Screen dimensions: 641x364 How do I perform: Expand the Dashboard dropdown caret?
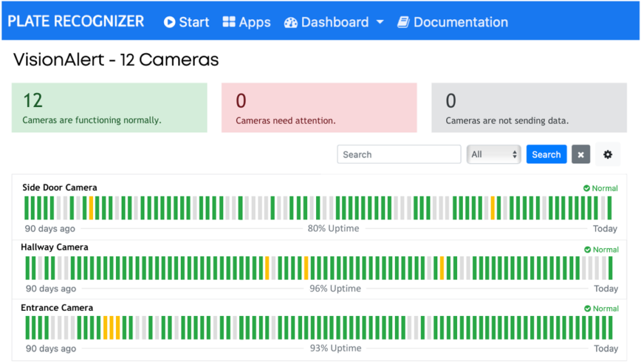[379, 22]
